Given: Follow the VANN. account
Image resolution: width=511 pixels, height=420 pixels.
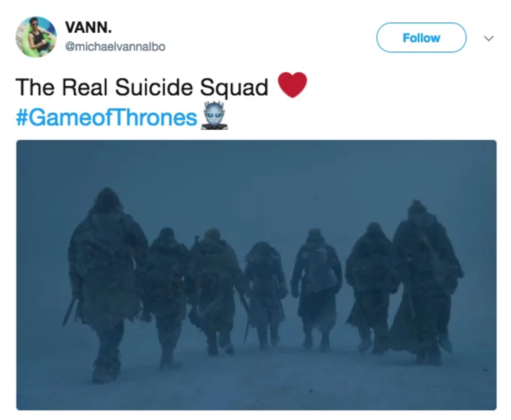Looking at the screenshot, I should coord(421,38).
